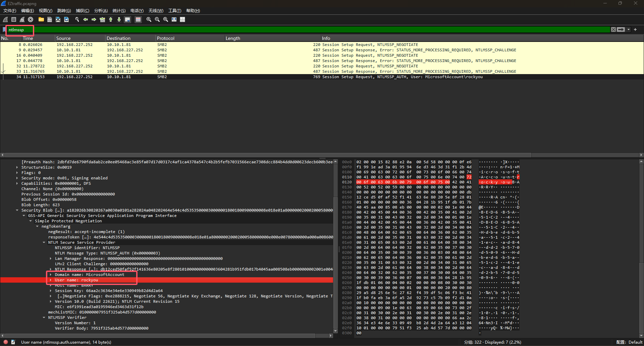Reset text to normal size
The height and width of the screenshot is (346, 644).
click(166, 19)
